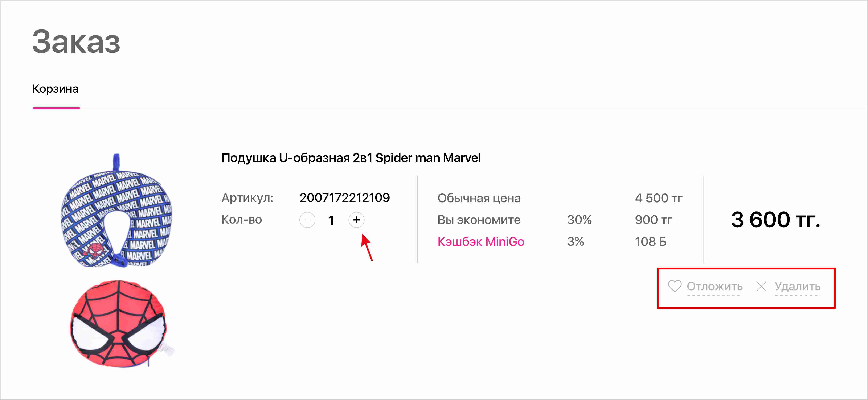Click the Обычная цена label
The height and width of the screenshot is (400, 868).
tap(479, 198)
